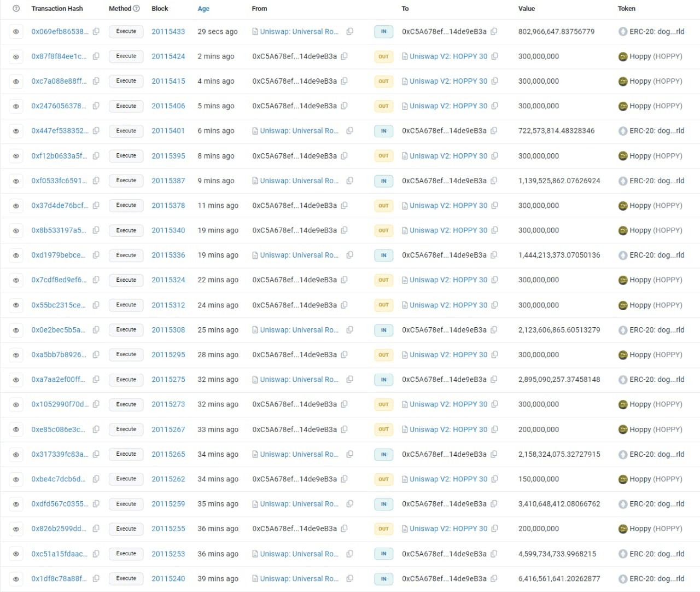700x592 pixels.
Task: Select value 150,000,000 in block 20115262 row
Action: coord(539,479)
